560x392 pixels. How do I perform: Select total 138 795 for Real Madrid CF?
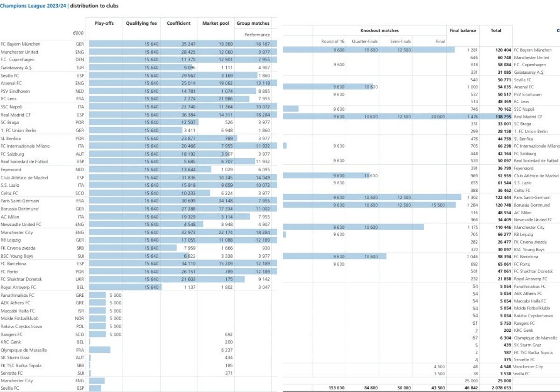pyautogui.click(x=503, y=117)
